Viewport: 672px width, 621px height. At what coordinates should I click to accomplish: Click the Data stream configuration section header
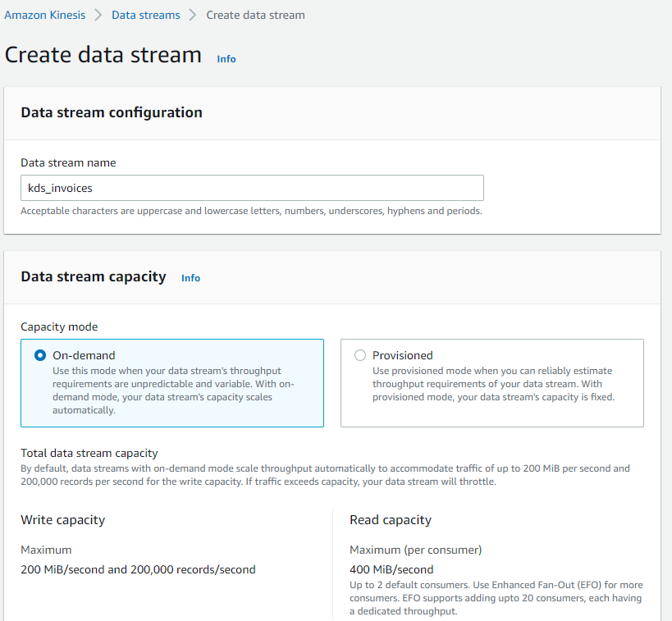tap(112, 112)
